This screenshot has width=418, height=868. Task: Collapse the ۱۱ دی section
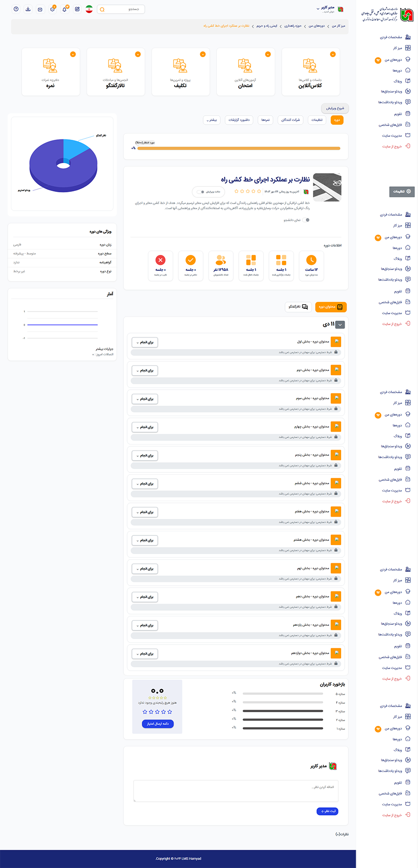340,324
